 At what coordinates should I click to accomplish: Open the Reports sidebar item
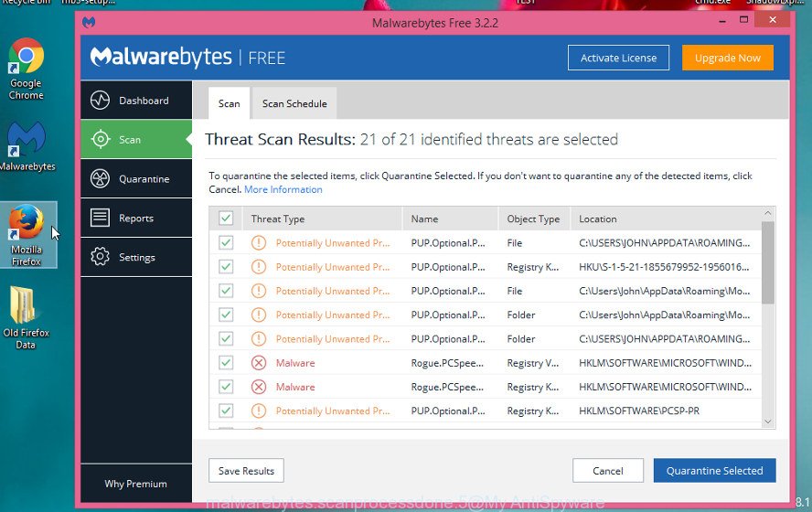(136, 218)
